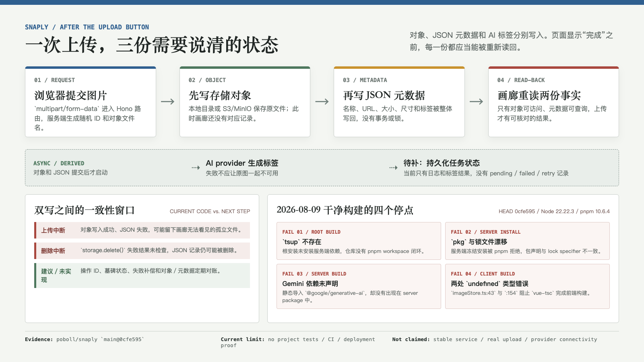Click the "两处 `undefined` 类型错误" heading
Image resolution: width=644 pixels, height=362 pixels.
click(489, 284)
